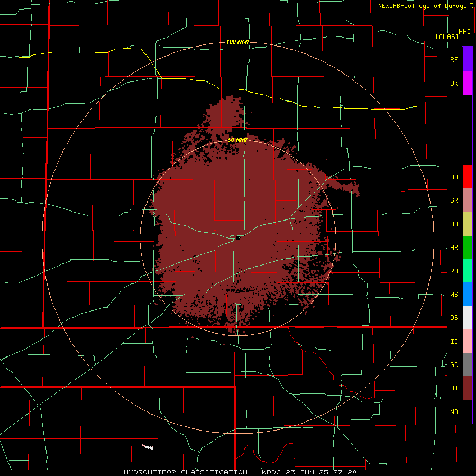Click the BD yellow legend swatch
Image resolution: width=476 pixels, height=476 pixels.
(x=467, y=224)
